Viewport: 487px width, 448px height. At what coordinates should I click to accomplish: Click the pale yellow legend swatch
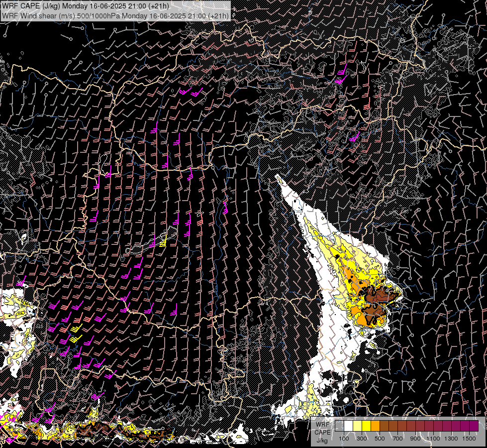358,426
